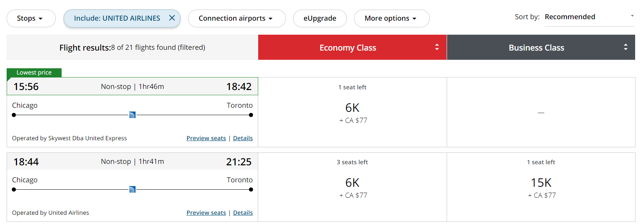Click the airline logo on the 15:56 flight

point(132,115)
